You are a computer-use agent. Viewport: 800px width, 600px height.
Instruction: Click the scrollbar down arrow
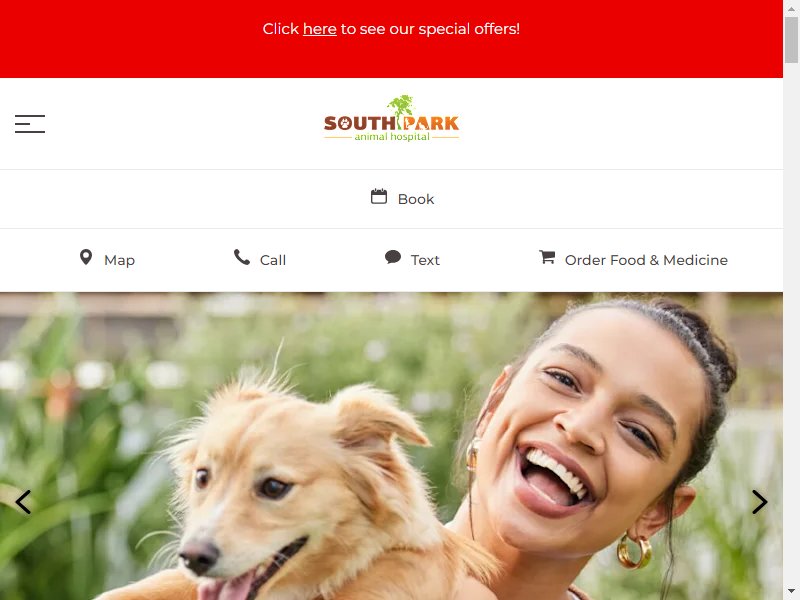[791, 592]
